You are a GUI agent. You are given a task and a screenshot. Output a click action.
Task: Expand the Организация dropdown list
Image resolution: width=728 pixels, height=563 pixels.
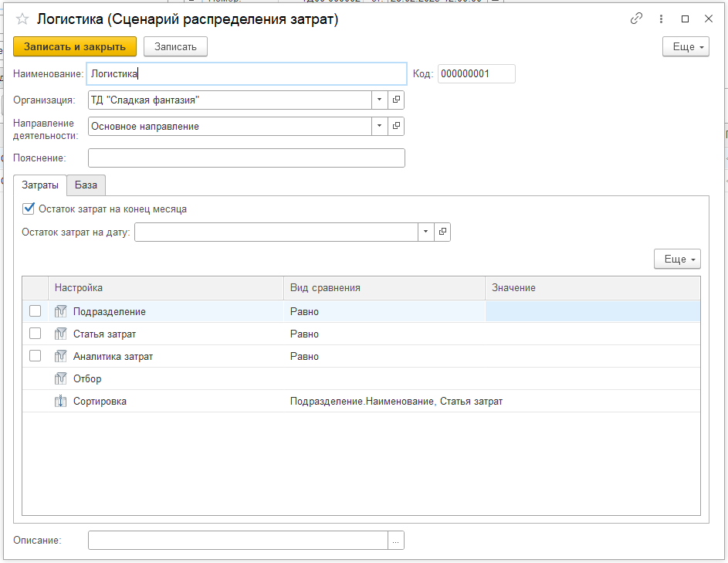379,100
